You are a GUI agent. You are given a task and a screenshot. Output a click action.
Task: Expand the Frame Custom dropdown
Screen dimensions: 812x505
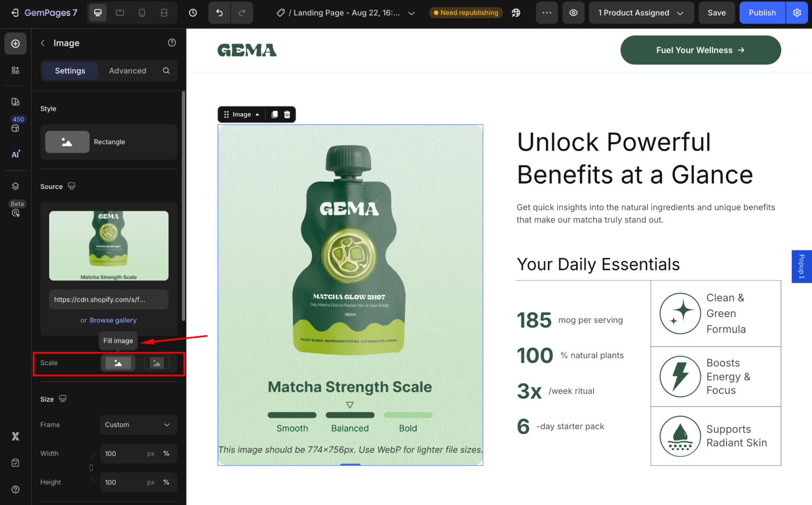pos(138,425)
